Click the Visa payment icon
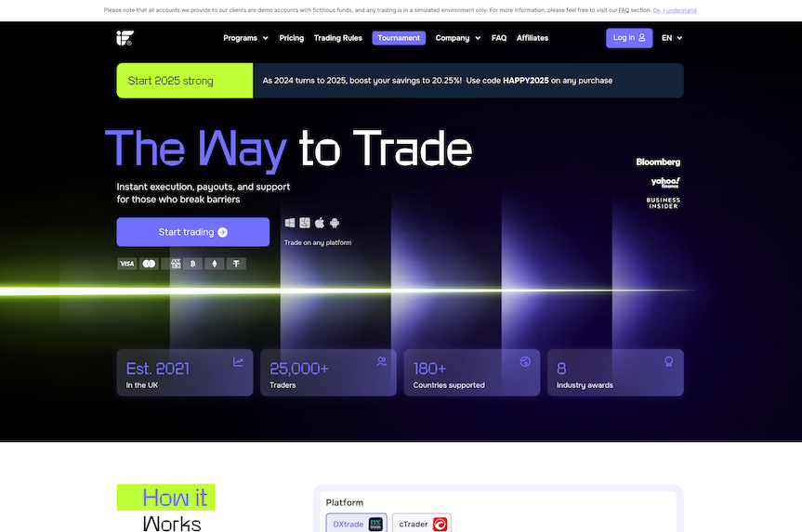 pyautogui.click(x=126, y=264)
